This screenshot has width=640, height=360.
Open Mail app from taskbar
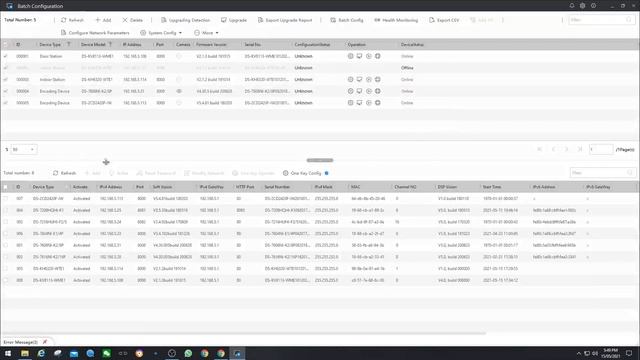click(74, 353)
